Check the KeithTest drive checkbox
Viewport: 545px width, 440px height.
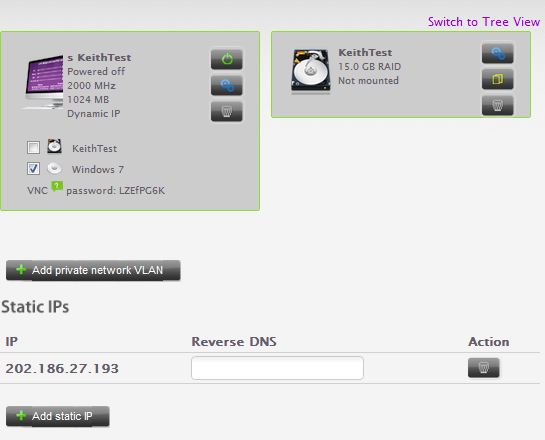click(33, 147)
